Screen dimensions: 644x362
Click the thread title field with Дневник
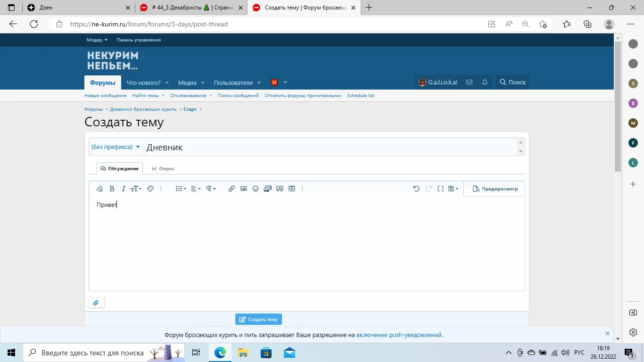tap(330, 147)
